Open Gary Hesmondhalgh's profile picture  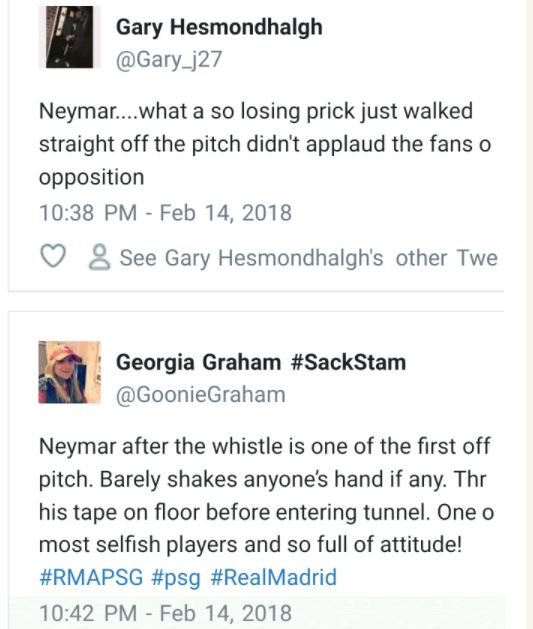pos(69,37)
